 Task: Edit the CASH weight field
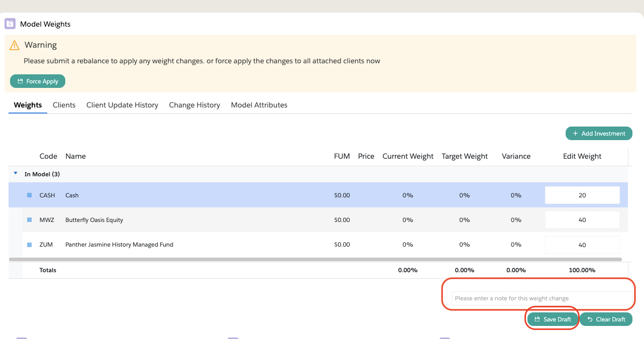pyautogui.click(x=582, y=195)
